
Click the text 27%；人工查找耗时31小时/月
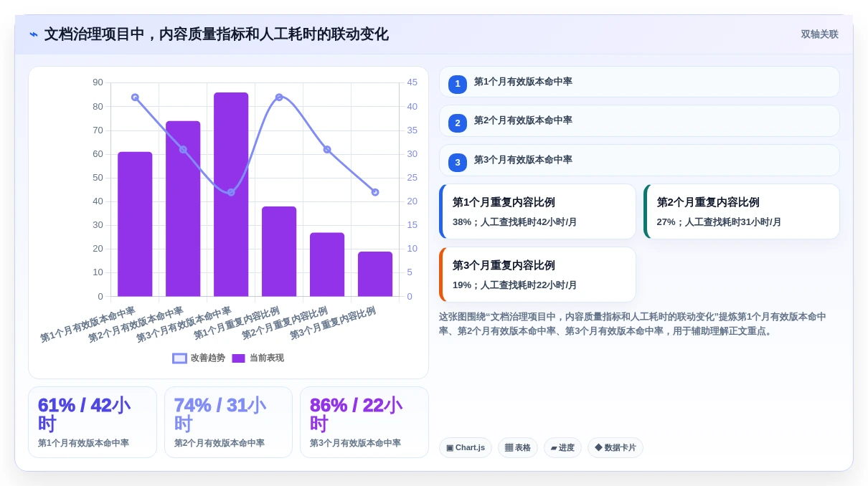pyautogui.click(x=720, y=222)
